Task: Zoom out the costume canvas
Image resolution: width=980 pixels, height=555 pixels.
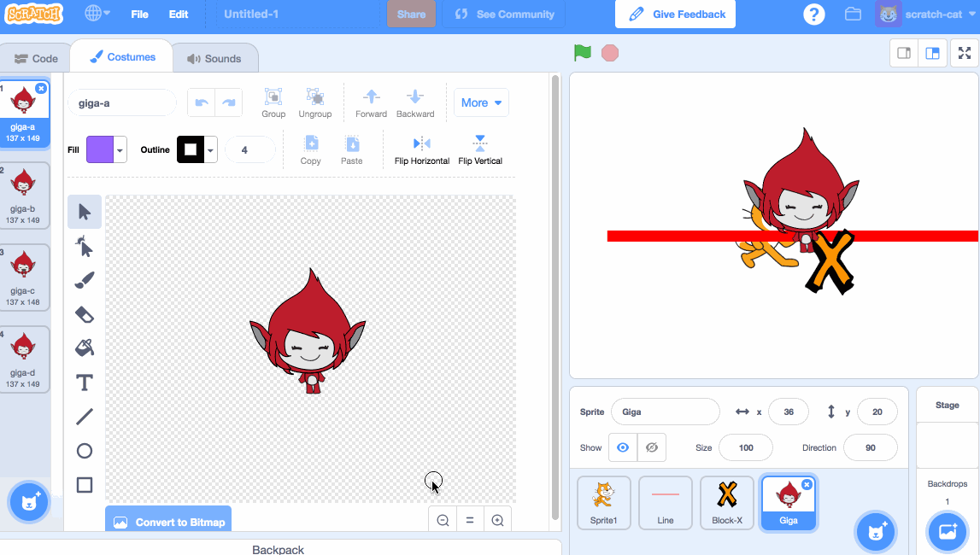Action: pyautogui.click(x=443, y=520)
